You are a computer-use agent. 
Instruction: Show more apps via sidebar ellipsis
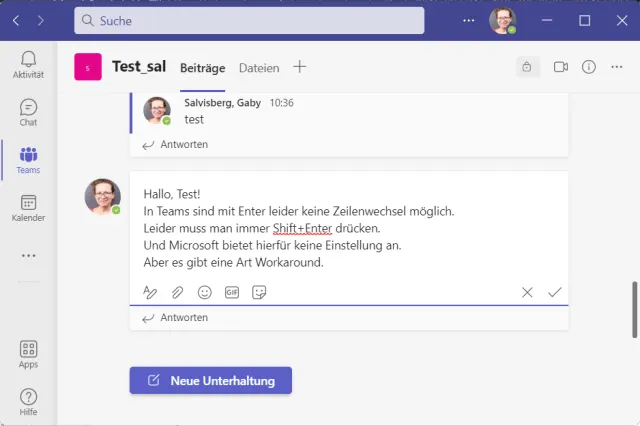pos(29,256)
